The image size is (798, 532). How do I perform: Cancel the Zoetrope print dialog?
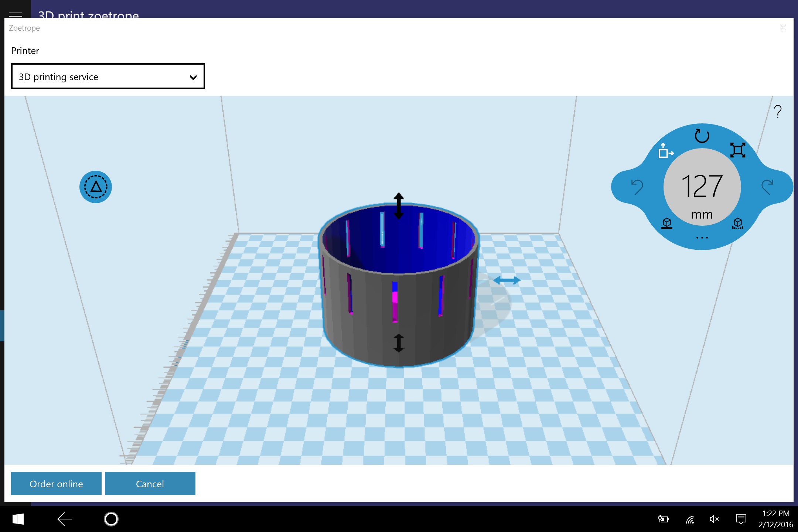click(150, 484)
